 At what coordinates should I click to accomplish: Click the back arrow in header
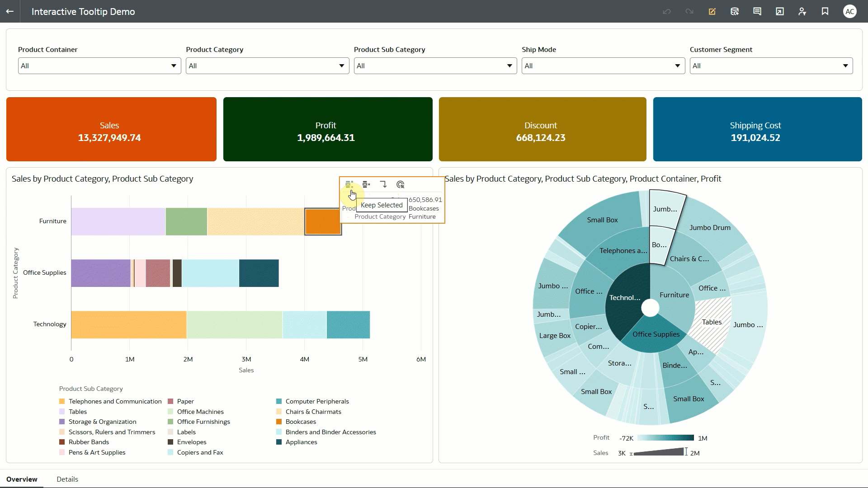[x=9, y=11]
